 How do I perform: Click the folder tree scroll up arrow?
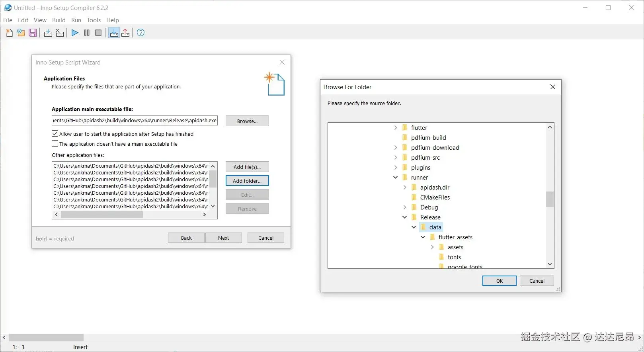550,127
